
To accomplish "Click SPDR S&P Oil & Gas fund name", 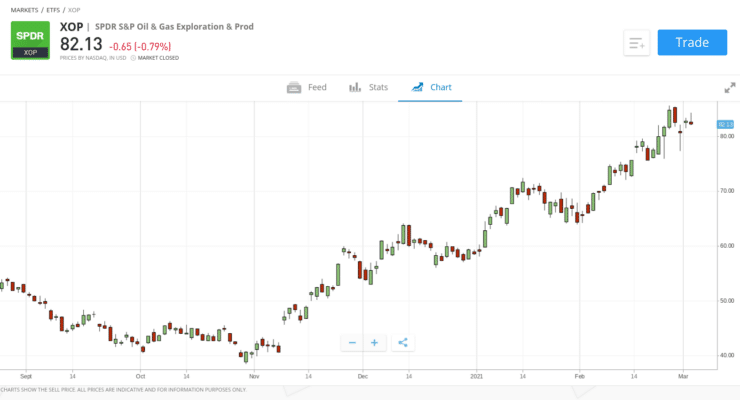I will pyautogui.click(x=174, y=27).
